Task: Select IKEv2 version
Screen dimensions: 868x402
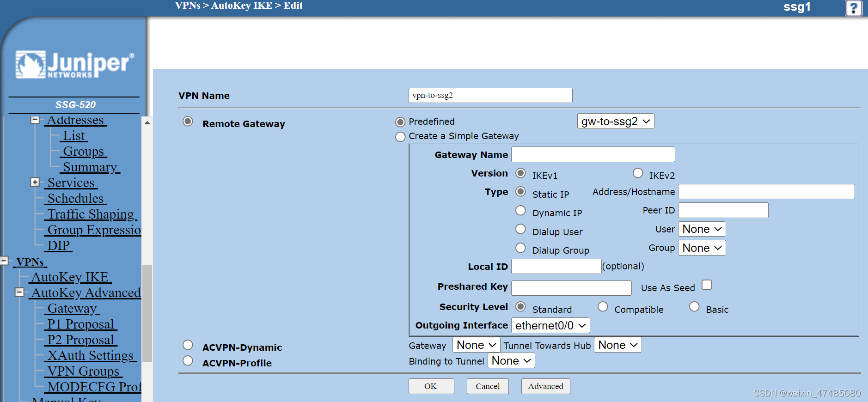Action: [638, 173]
